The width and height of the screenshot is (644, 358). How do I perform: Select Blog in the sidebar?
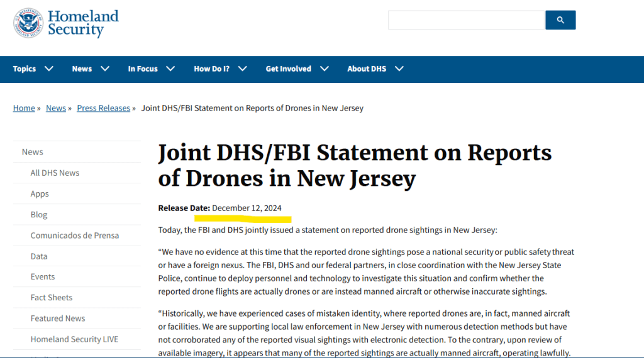click(39, 214)
